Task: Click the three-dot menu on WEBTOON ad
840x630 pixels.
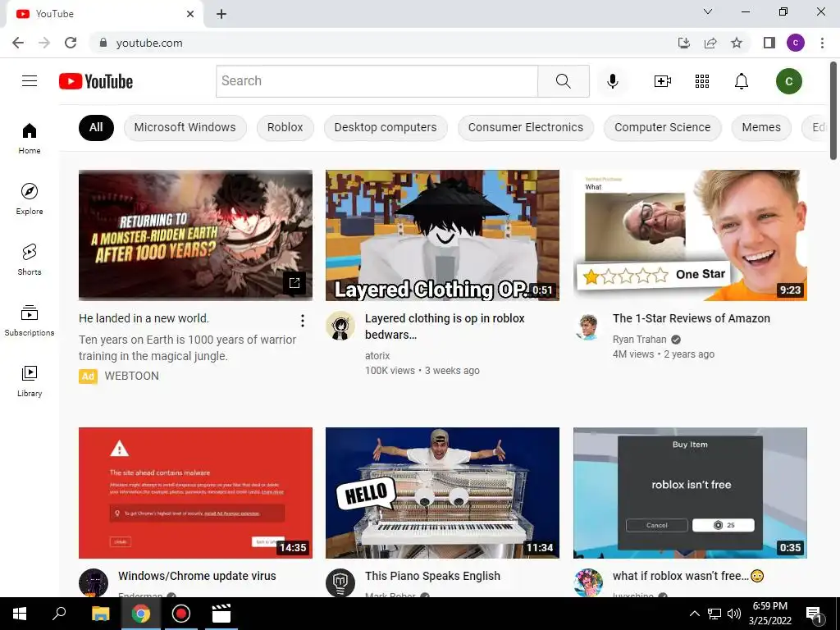Action: 303,321
